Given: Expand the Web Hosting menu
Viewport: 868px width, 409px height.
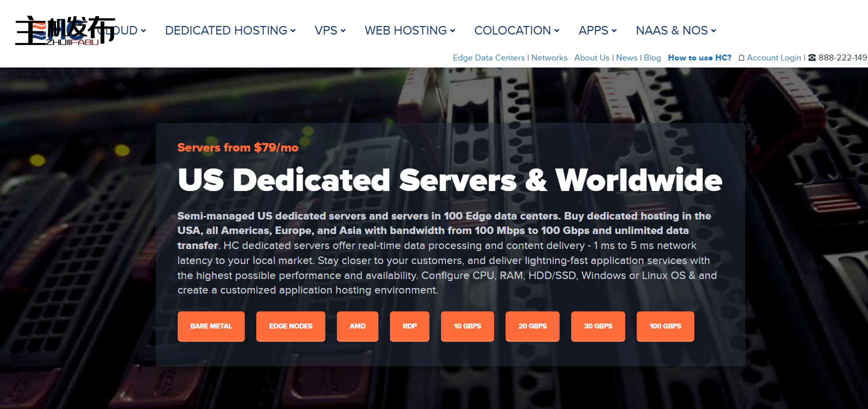Looking at the screenshot, I should (409, 30).
